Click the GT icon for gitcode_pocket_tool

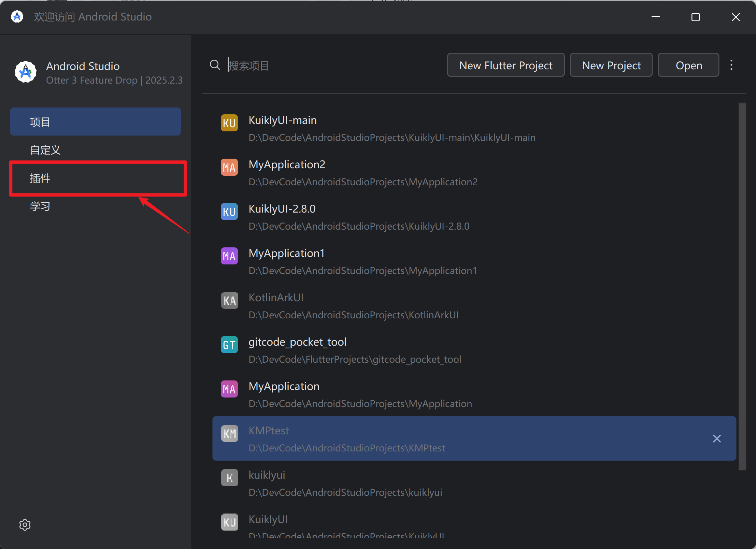coord(229,345)
